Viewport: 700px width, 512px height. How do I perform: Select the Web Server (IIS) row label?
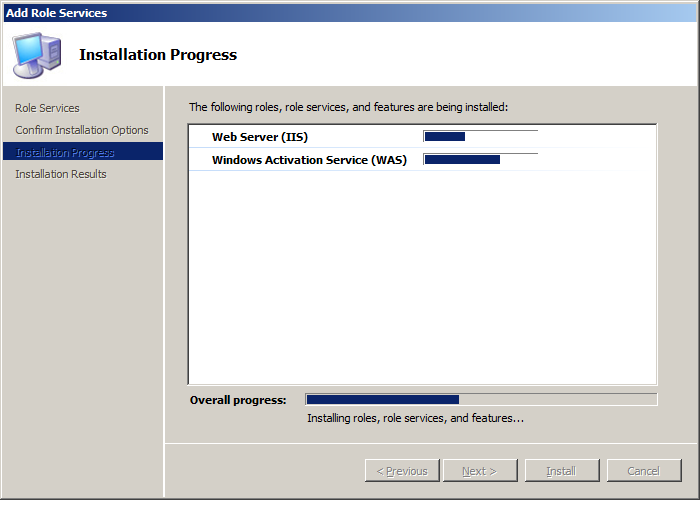pos(260,137)
